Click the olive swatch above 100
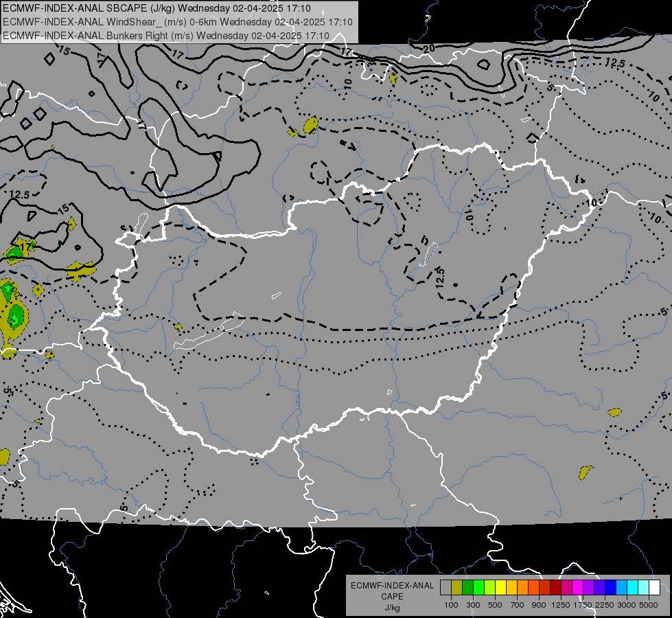The width and height of the screenshot is (672, 618). tap(456, 588)
